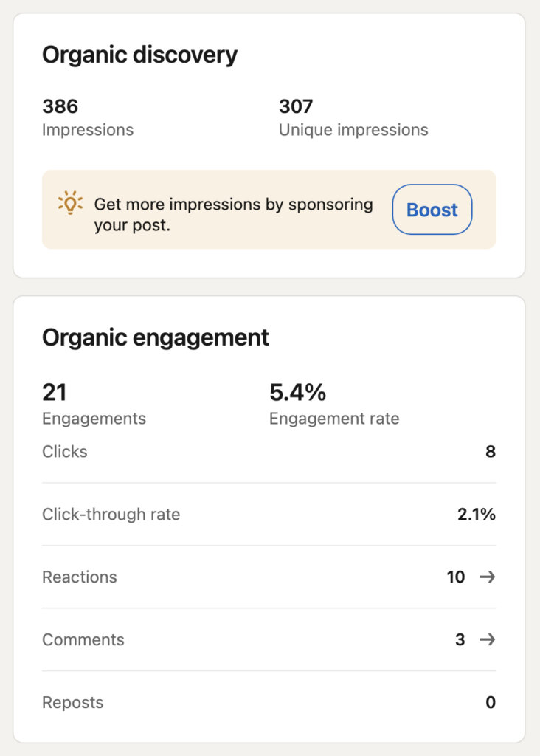Click the 5.4% Engagement rate value
Screen dimensions: 540x756
298,392
